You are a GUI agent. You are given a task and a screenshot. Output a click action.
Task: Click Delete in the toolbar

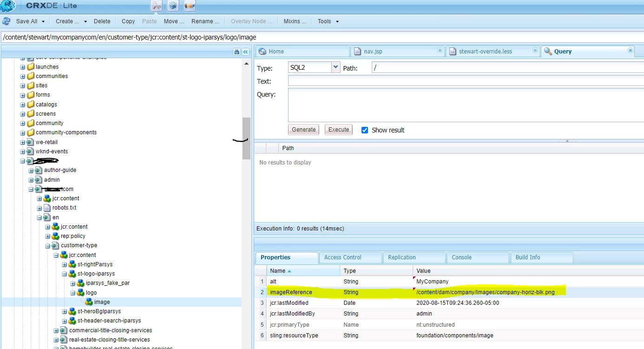[102, 21]
